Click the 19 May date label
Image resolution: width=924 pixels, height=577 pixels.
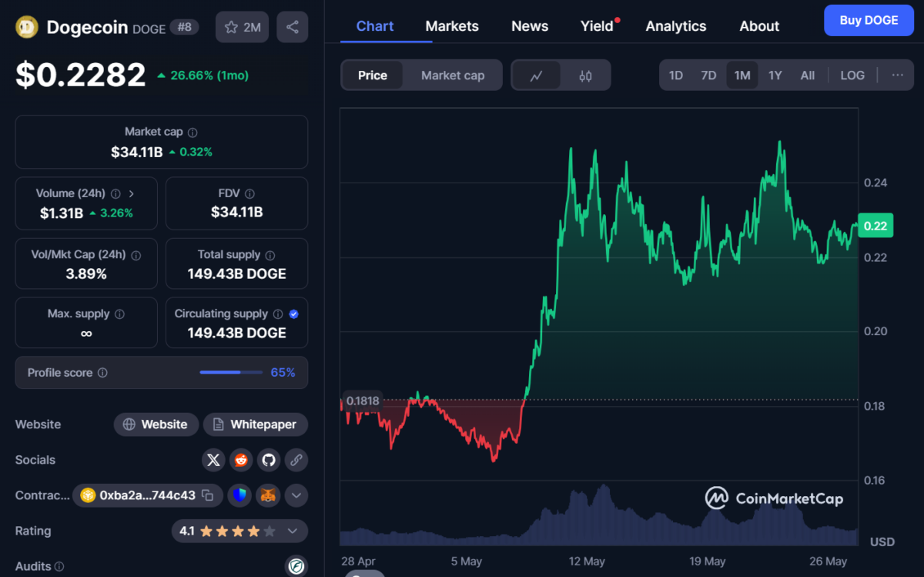tap(708, 562)
